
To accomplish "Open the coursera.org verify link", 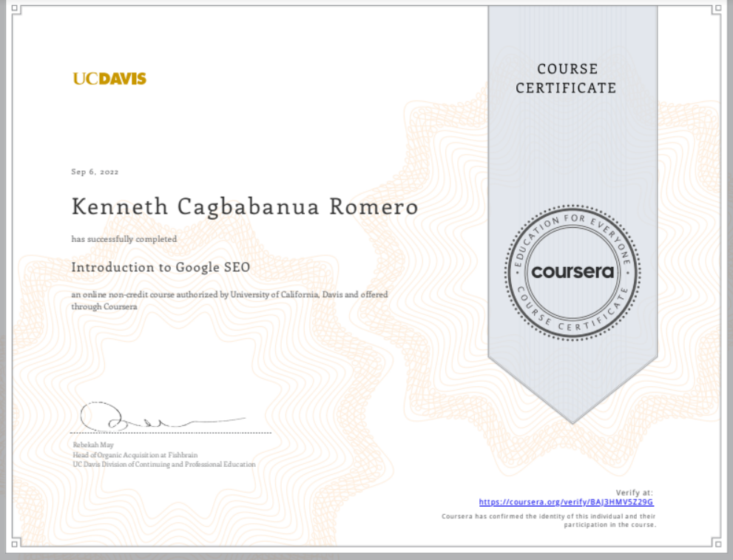I will (566, 502).
